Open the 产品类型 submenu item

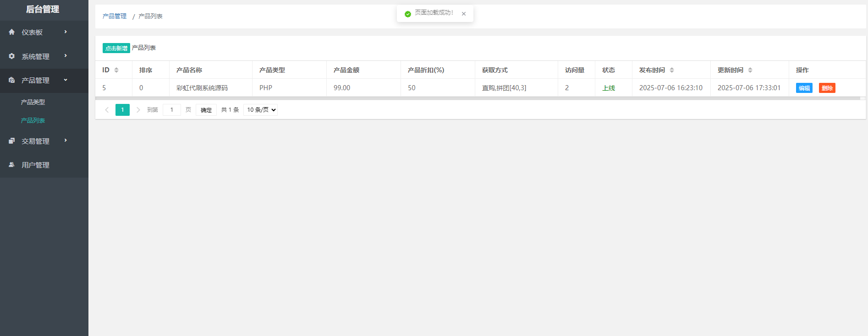pyautogui.click(x=33, y=102)
